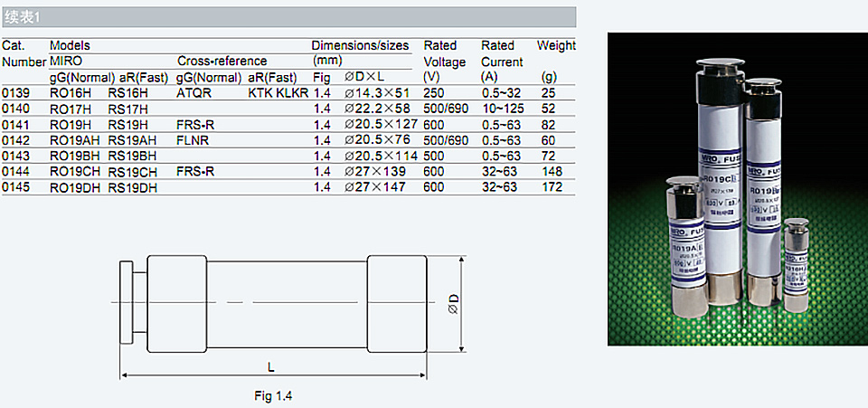Click the Cross-reference column header

(x=222, y=61)
